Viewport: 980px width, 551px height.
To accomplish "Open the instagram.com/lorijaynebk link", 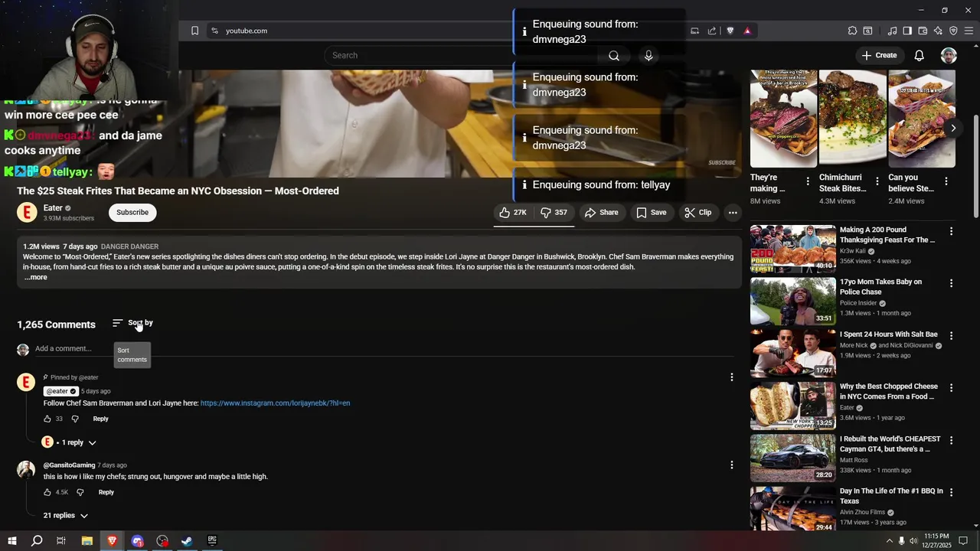I will [275, 403].
